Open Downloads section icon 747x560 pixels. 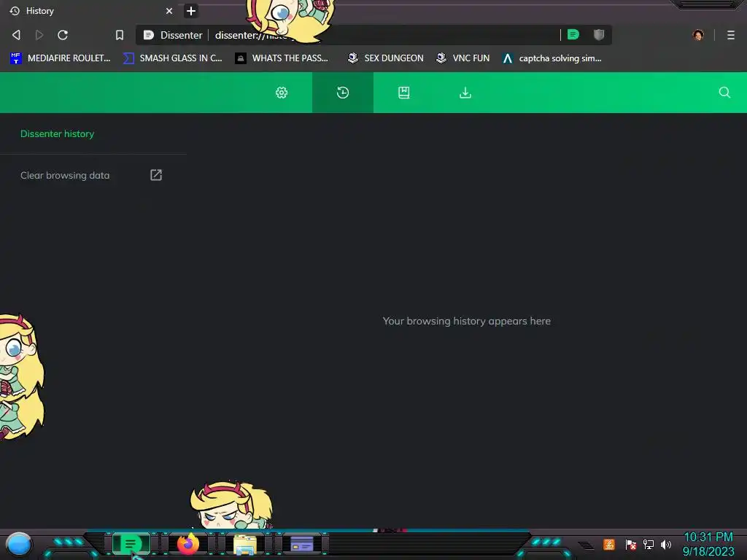click(465, 93)
